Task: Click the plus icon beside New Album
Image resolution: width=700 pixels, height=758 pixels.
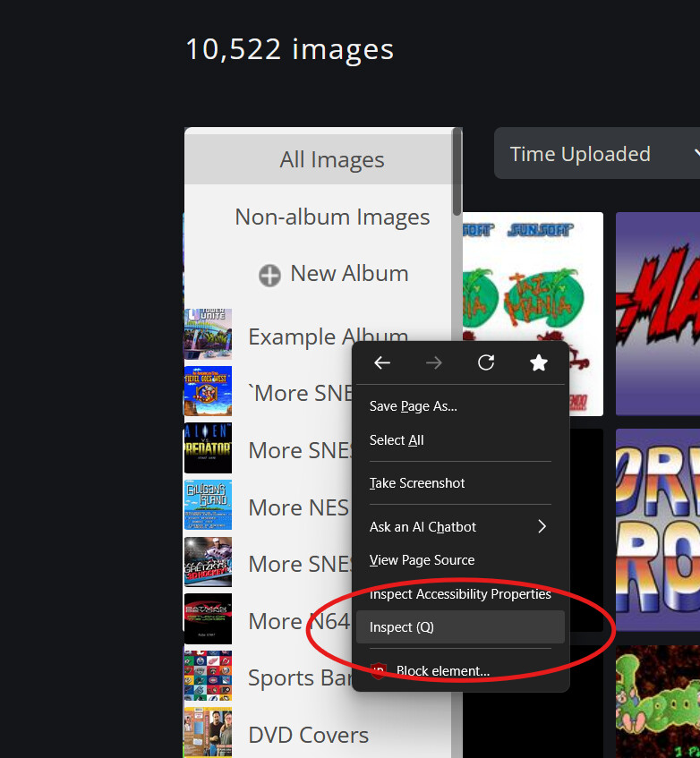Action: [x=269, y=275]
